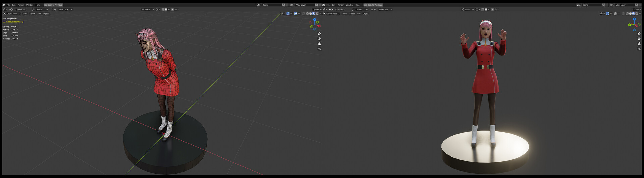Viewport: 644px width, 178px height.
Task: Switch perspective/orthographic grid icon in right viewport
Action: 639,49
